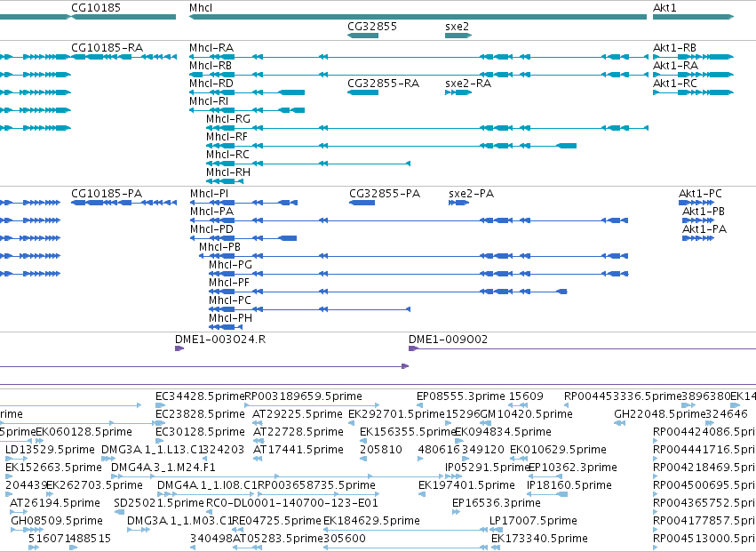The width and height of the screenshot is (756, 552).
Task: Click the sxe2-RA transcript label
Action: pos(468,84)
